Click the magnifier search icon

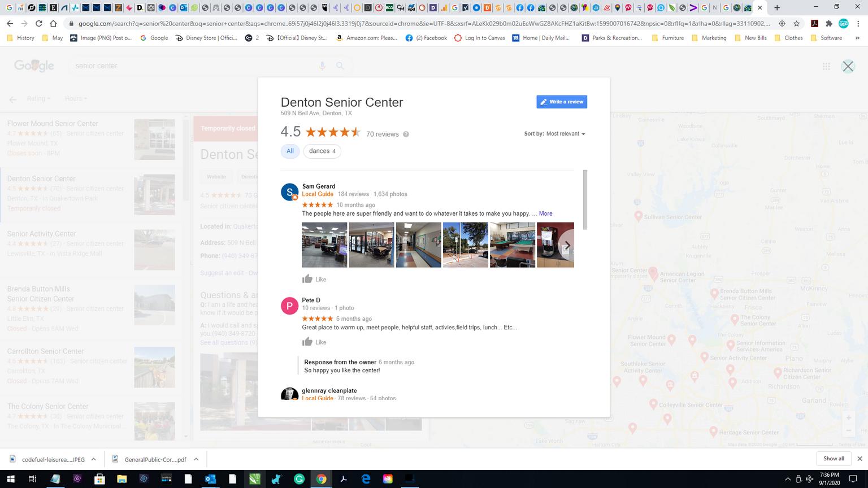(x=340, y=66)
